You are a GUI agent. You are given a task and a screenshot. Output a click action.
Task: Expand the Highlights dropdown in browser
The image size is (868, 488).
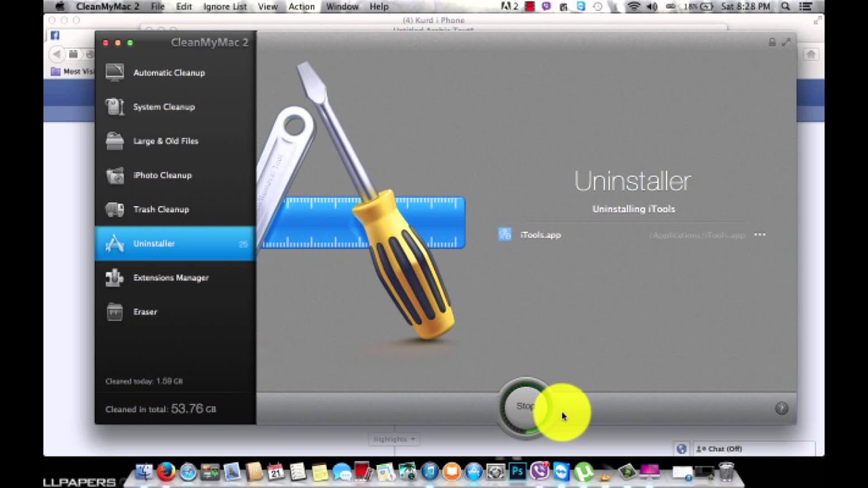click(x=393, y=439)
